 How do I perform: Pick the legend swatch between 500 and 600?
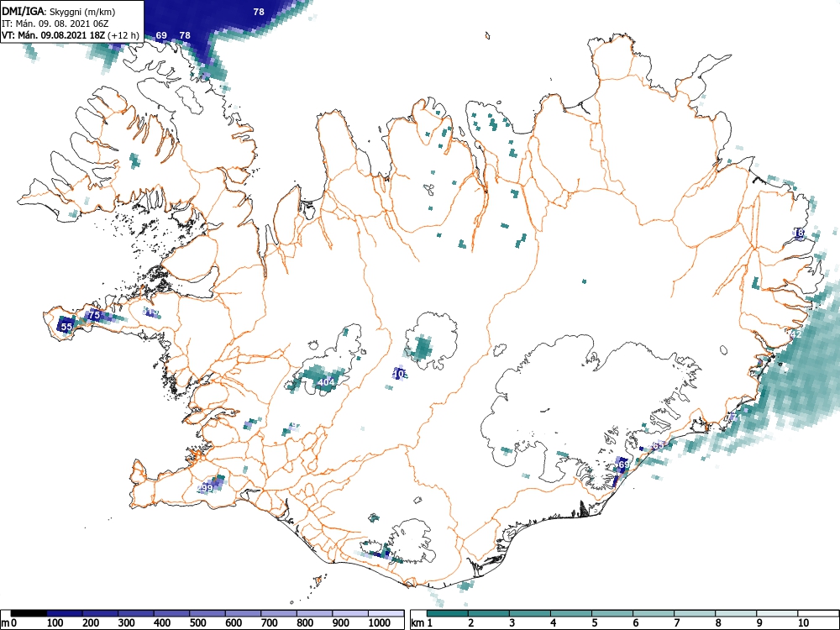207,613
